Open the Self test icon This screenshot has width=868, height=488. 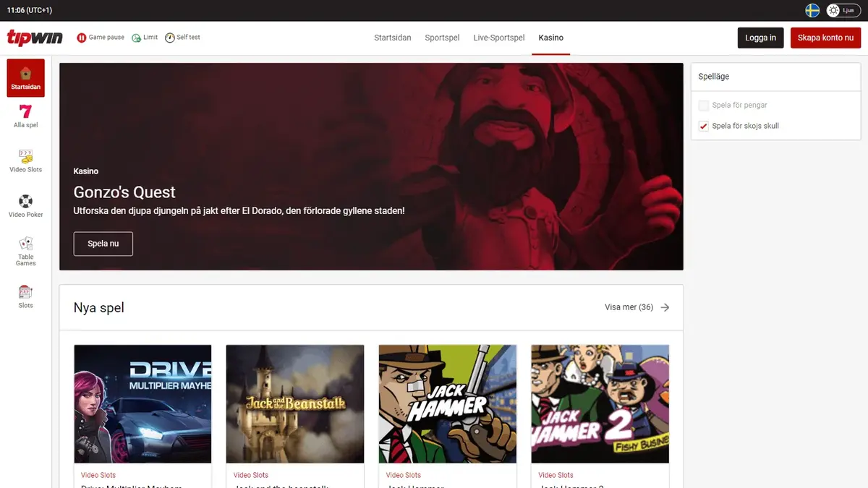click(x=170, y=38)
